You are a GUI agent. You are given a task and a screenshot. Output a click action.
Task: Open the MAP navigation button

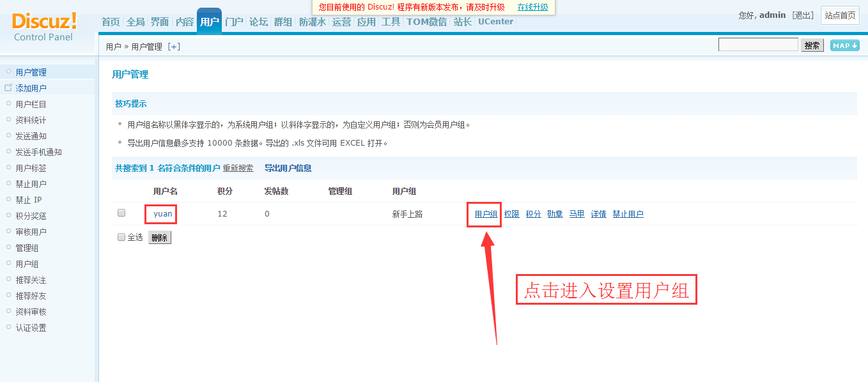tap(844, 45)
